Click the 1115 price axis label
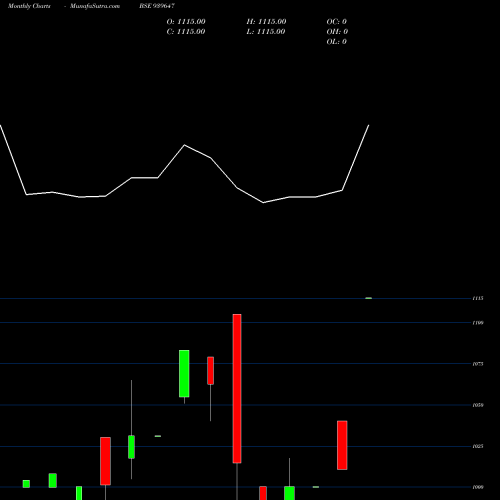500x500 pixels. (478, 298)
